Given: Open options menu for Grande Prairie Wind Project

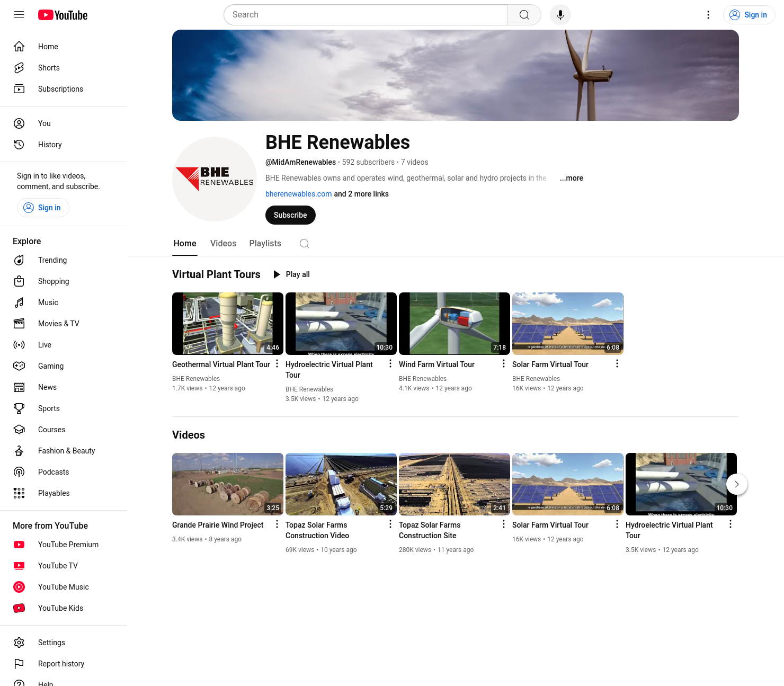Looking at the screenshot, I should point(277,524).
